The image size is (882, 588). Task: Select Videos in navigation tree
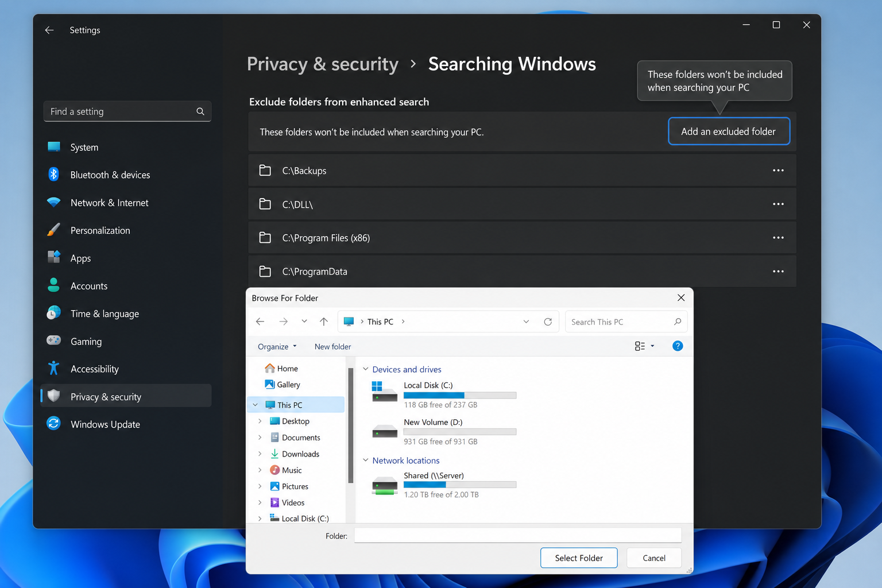click(288, 502)
